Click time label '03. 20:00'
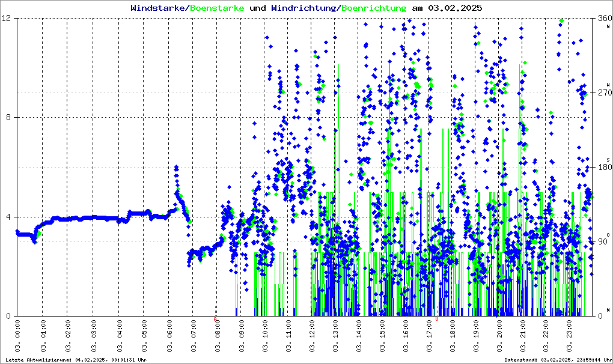The width and height of the screenshot is (613, 364). coord(499,336)
